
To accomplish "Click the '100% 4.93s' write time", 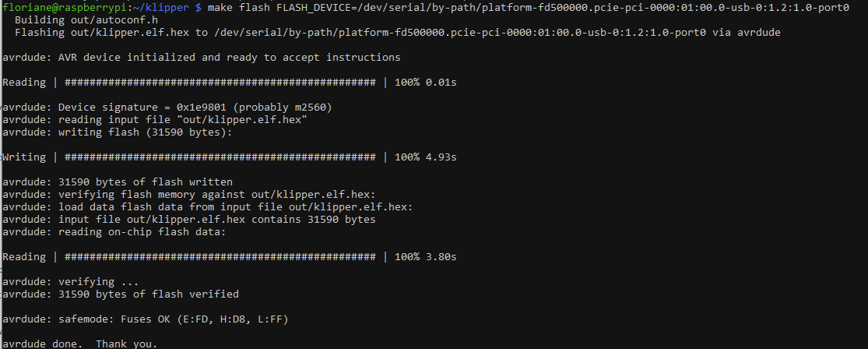I will coord(425,157).
